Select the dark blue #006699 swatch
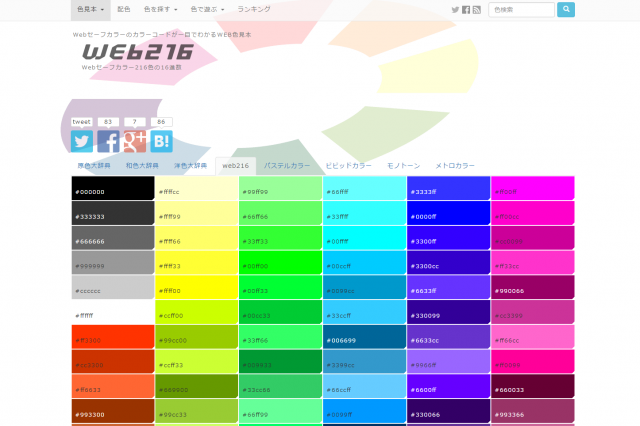Image resolution: width=640 pixels, height=426 pixels. (364, 337)
